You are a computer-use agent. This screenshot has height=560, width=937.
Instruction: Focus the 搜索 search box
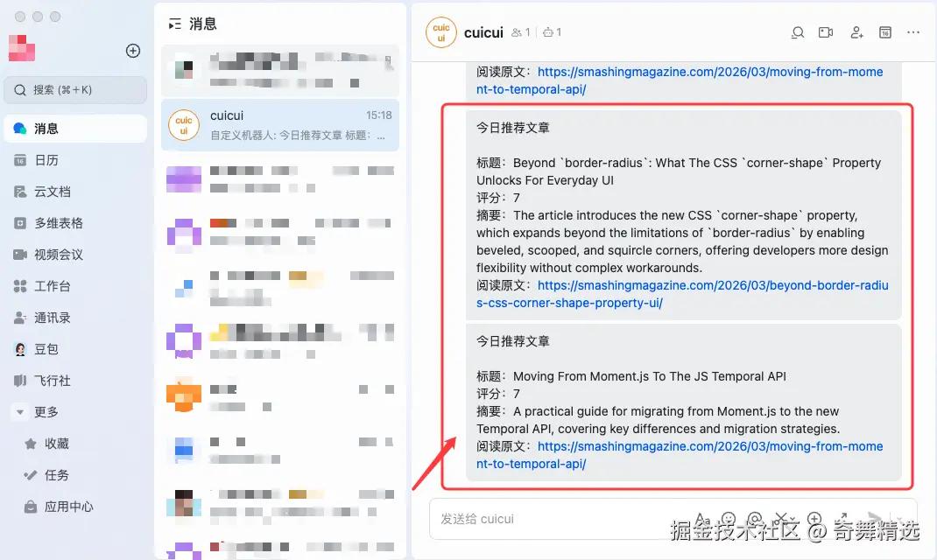click(x=75, y=90)
